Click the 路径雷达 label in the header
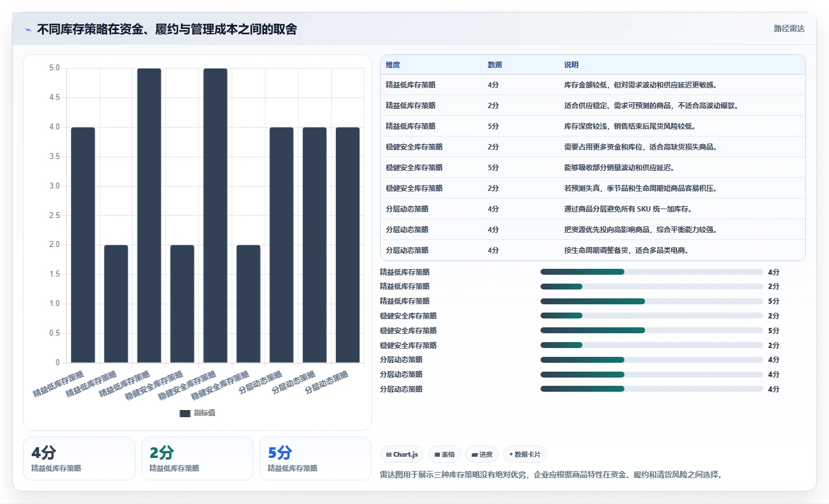829x504 pixels. [789, 28]
